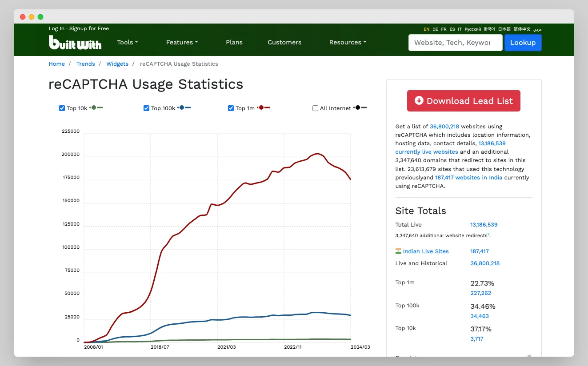The image size is (588, 366).
Task: Click Live and Historical 36,800,218 count
Action: pos(485,263)
